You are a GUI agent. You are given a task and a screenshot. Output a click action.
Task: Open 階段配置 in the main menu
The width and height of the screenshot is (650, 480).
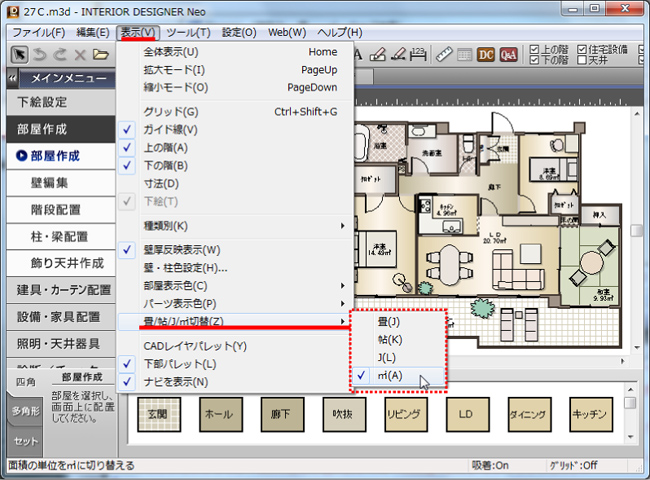pos(55,210)
